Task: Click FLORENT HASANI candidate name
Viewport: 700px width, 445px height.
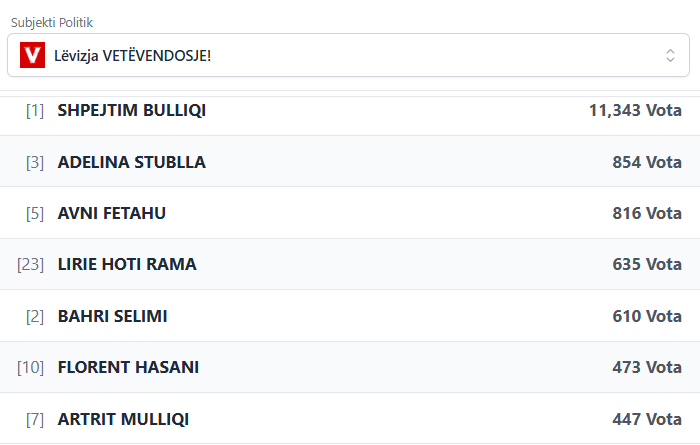Action: pos(128,368)
